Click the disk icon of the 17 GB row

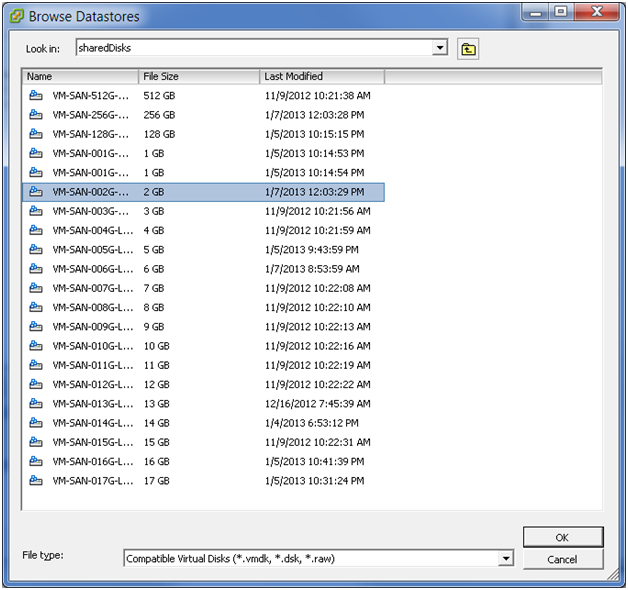36,480
